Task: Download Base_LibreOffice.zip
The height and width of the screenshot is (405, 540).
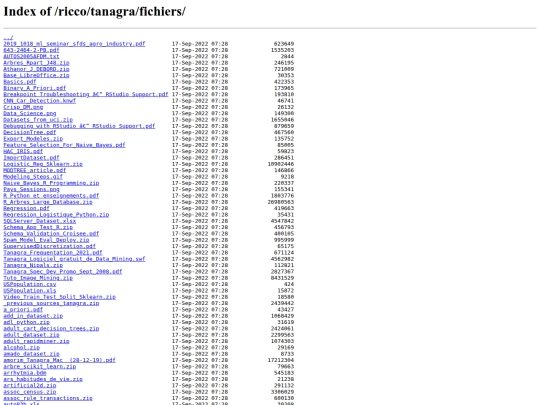Action: coord(36,75)
